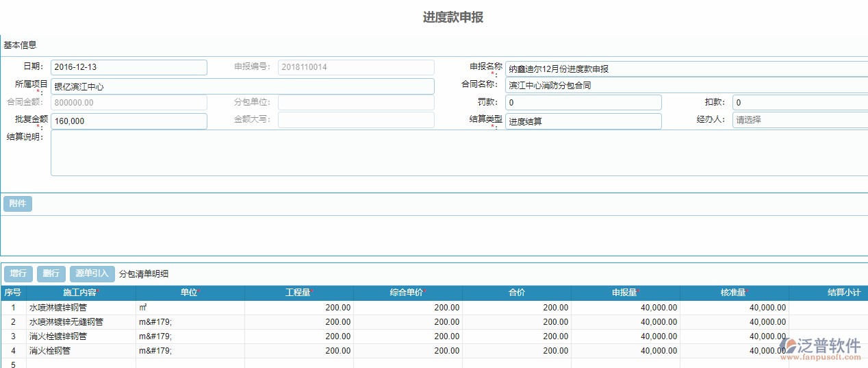
Task: Click the 泛普软件 logo watermark
Action: pyautogui.click(x=820, y=347)
